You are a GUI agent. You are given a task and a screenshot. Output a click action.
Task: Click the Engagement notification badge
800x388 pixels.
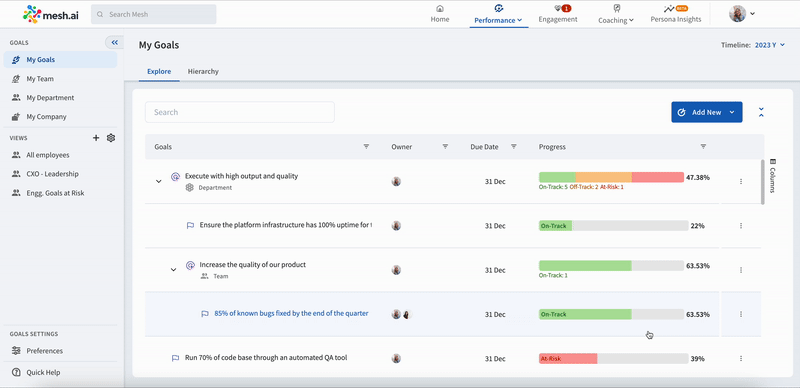567,8
